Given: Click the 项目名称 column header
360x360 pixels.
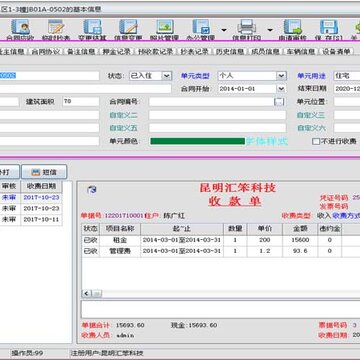Looking at the screenshot, I should [x=120, y=229].
